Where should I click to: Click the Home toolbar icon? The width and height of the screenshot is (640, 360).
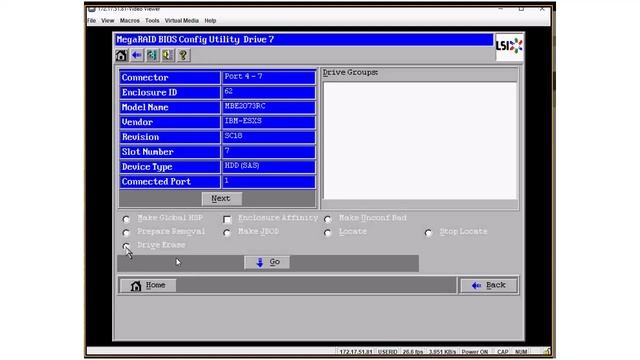point(121,55)
